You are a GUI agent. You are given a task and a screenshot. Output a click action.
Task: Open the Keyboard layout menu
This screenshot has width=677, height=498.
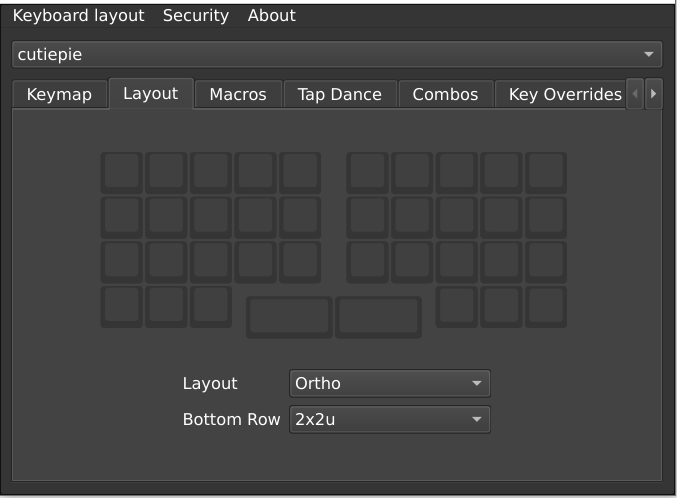(x=78, y=16)
